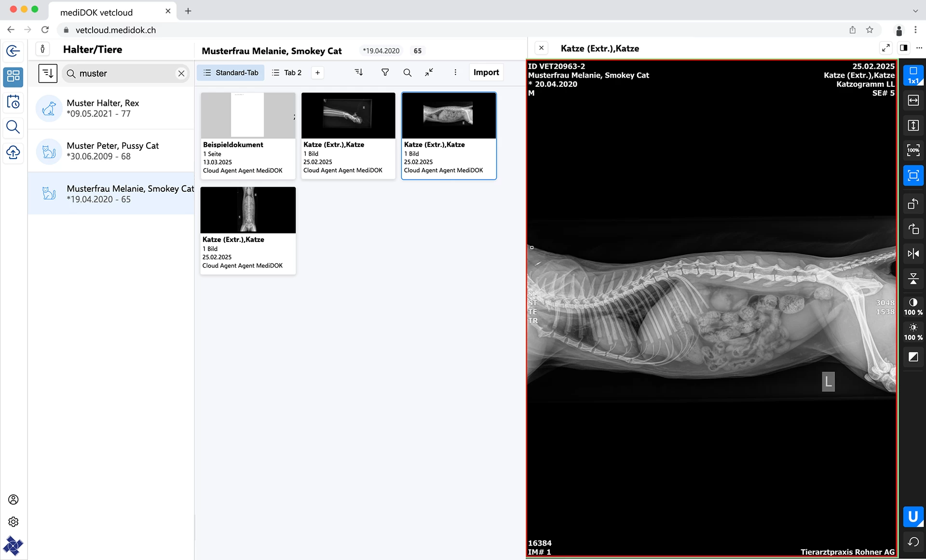Open the Beispieldokument thumbnail

tap(248, 135)
